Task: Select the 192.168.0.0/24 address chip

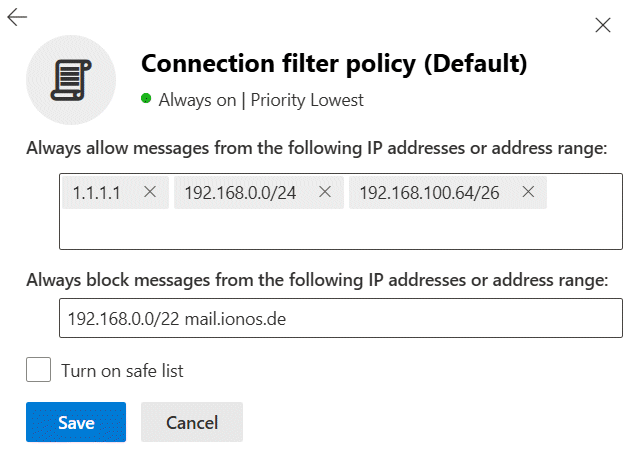Action: click(x=241, y=193)
